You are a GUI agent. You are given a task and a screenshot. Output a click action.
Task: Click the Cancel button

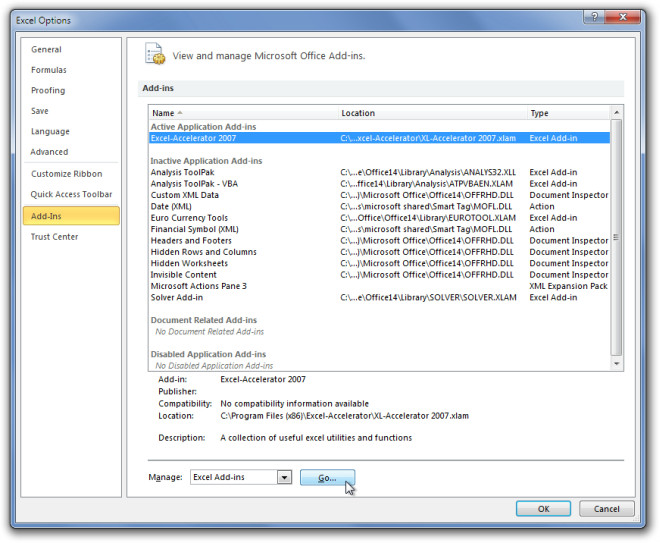coord(606,508)
